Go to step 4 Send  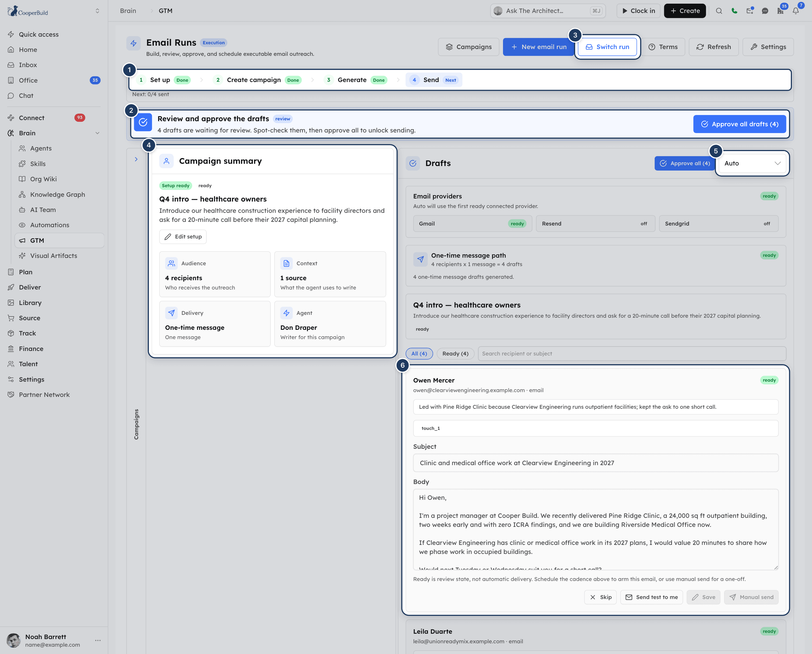point(434,80)
